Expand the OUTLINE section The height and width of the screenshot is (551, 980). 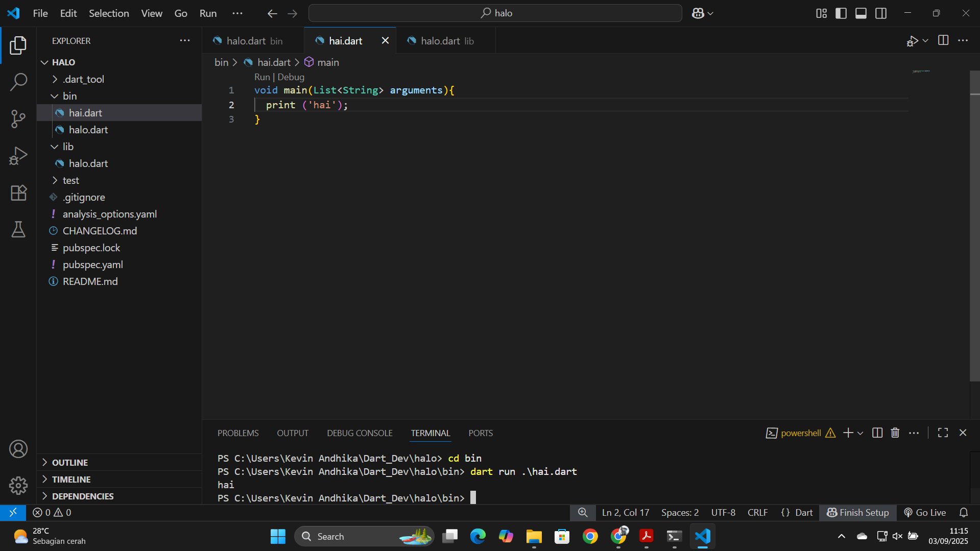pyautogui.click(x=70, y=463)
